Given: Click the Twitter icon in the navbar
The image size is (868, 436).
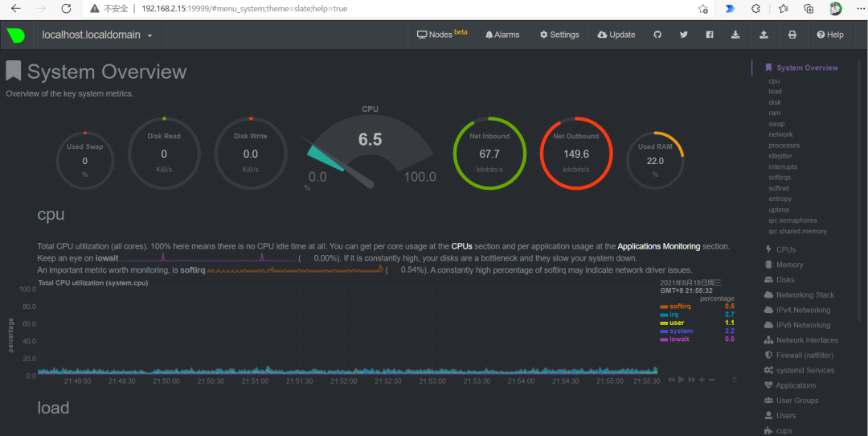Looking at the screenshot, I should click(684, 35).
